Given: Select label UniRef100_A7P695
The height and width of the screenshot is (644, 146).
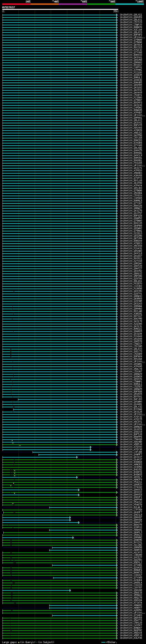Looking at the screenshot, I should pos(131,366).
